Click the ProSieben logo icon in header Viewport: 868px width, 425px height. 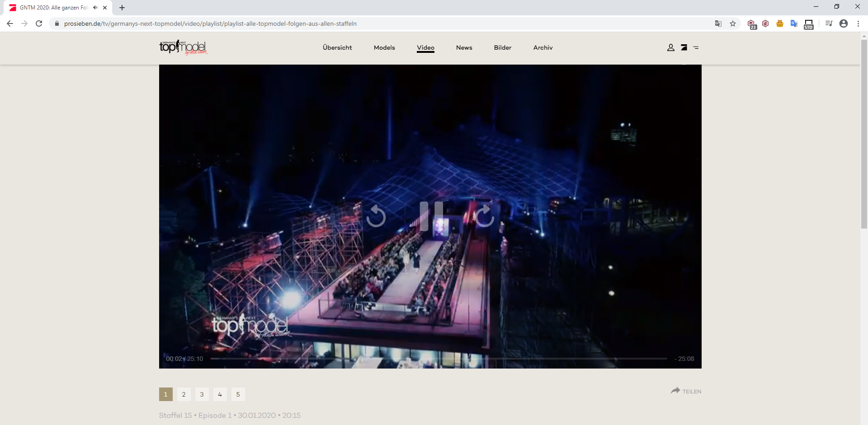pos(684,47)
